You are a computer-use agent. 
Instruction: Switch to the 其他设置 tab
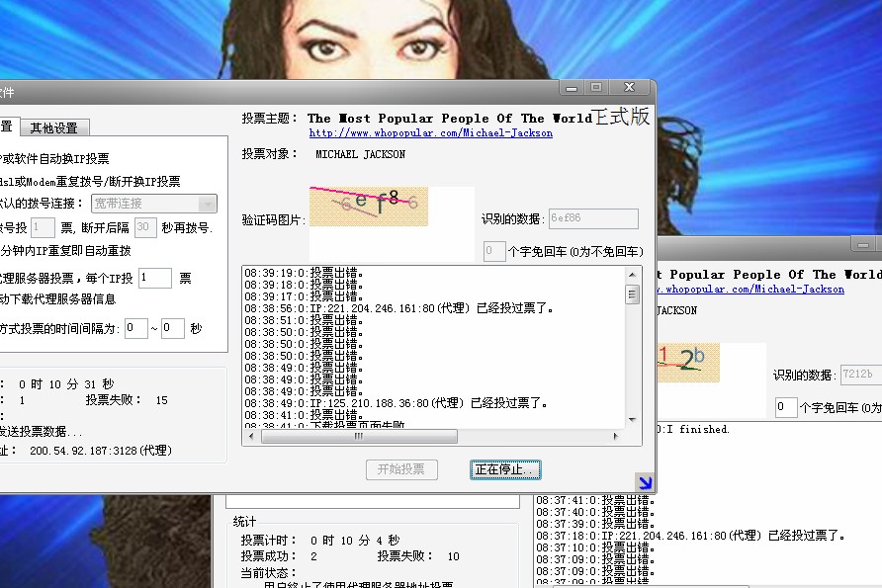pos(53,127)
